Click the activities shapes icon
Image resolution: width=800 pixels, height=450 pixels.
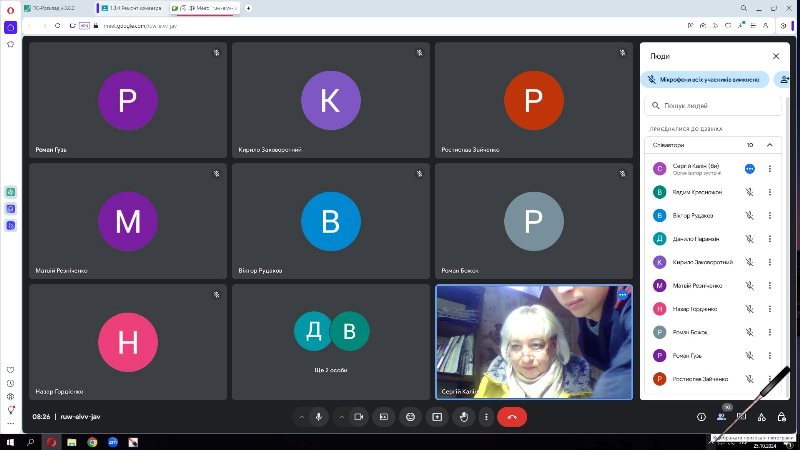click(x=761, y=416)
